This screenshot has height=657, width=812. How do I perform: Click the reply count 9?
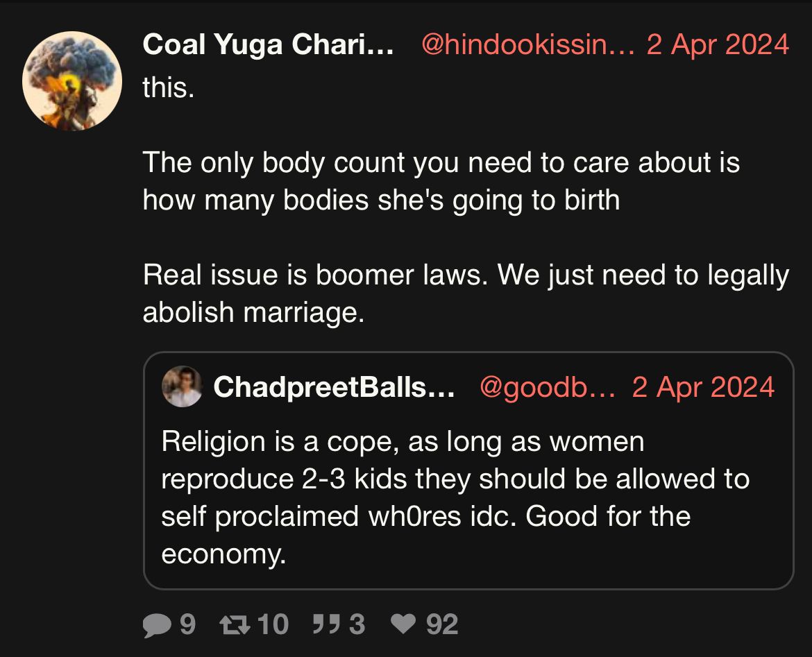[x=187, y=624]
